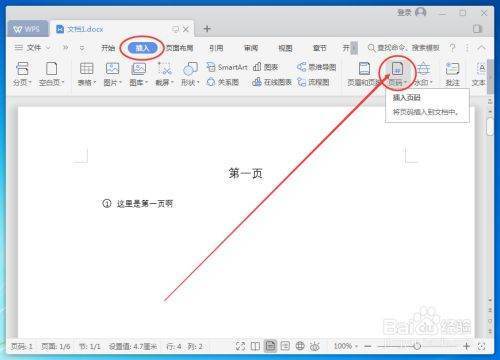Image resolution: width=500 pixels, height=360 pixels.
Task: Add a new document tab
Action: pyautogui.click(x=207, y=29)
